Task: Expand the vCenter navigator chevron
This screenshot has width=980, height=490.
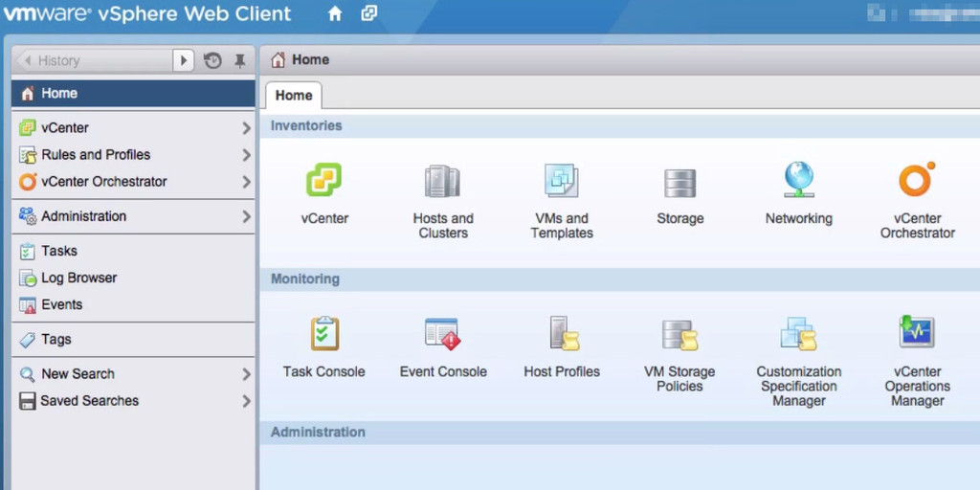Action: (246, 128)
